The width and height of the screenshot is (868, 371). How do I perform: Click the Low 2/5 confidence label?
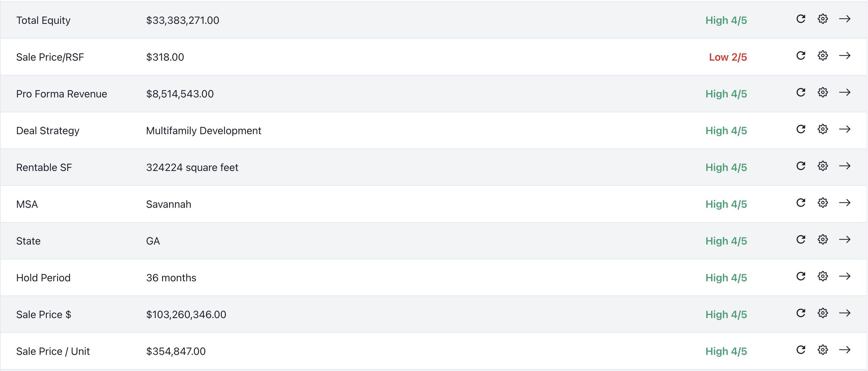tap(728, 57)
